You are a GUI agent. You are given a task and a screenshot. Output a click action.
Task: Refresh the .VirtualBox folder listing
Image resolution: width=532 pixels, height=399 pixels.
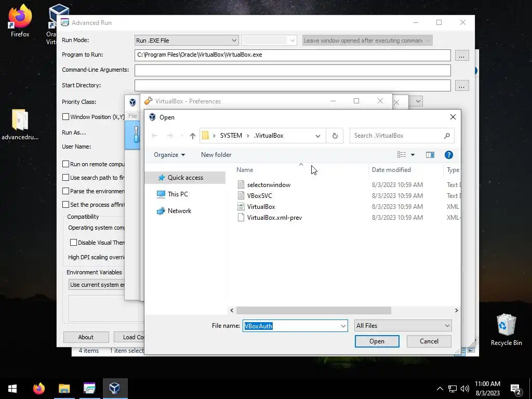pyautogui.click(x=335, y=136)
